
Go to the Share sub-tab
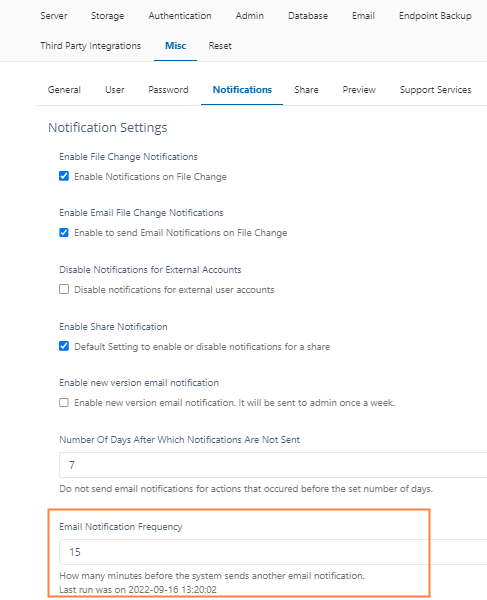pyautogui.click(x=306, y=90)
